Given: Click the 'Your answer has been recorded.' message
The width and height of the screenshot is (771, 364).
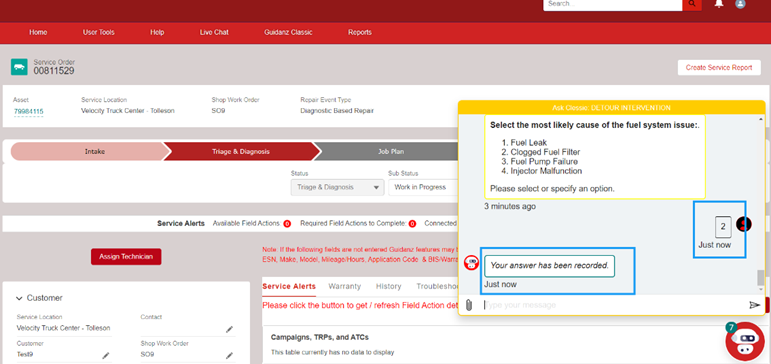Looking at the screenshot, I should pos(549,266).
